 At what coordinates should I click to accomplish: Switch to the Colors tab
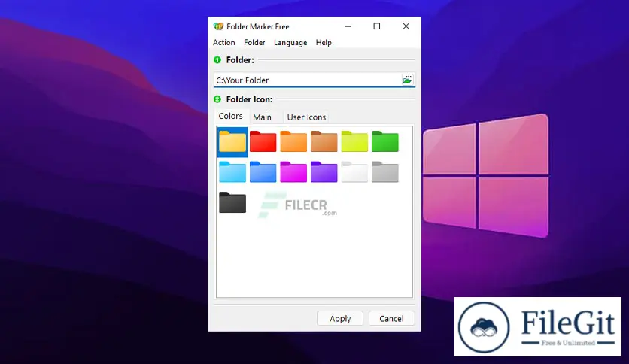(231, 116)
